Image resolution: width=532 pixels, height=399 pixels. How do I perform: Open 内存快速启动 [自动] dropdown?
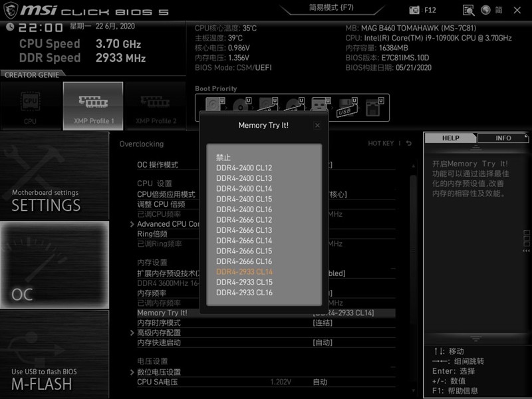[x=323, y=342]
